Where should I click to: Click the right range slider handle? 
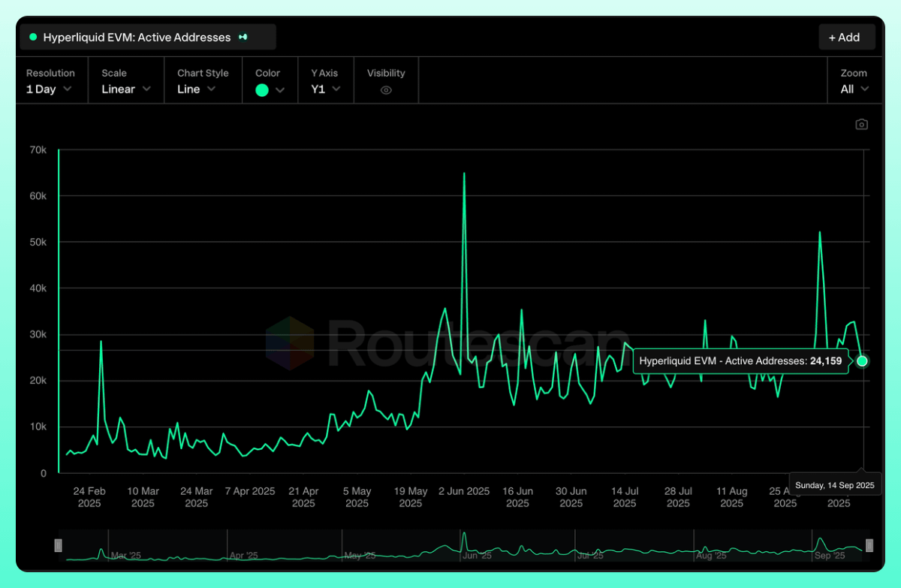click(869, 545)
